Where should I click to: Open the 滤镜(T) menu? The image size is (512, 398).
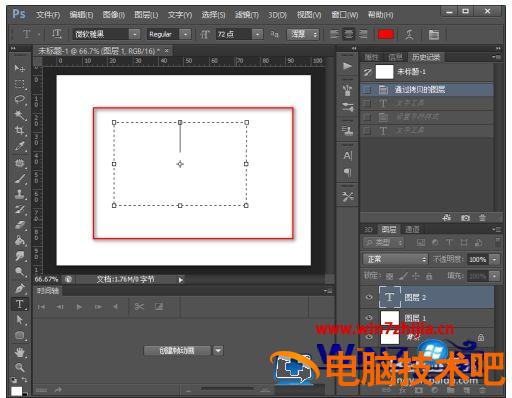point(246,15)
